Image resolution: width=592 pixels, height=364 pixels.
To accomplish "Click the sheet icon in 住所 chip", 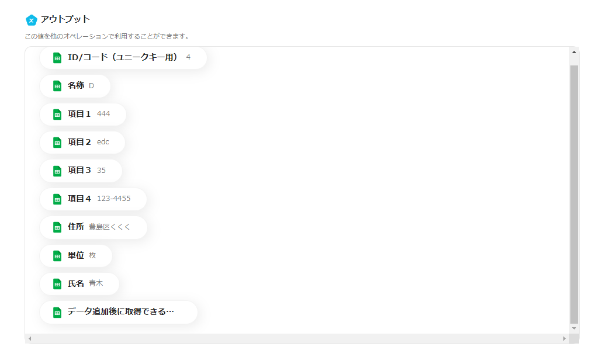I will point(57,227).
